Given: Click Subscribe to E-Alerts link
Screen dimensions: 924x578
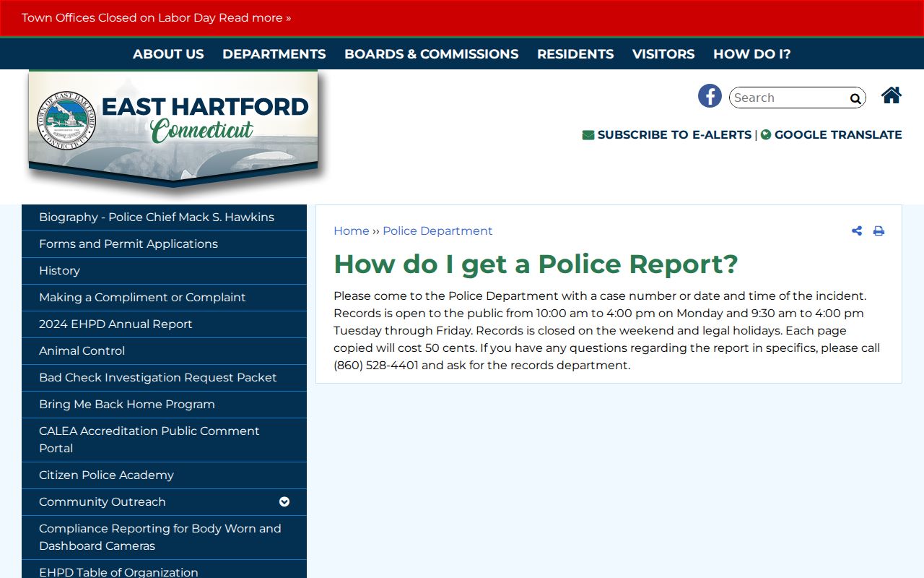Looking at the screenshot, I should click(x=667, y=134).
